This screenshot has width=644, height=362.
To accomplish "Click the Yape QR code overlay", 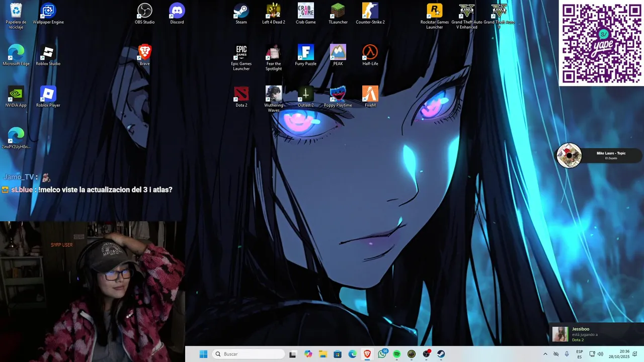I will click(x=602, y=43).
